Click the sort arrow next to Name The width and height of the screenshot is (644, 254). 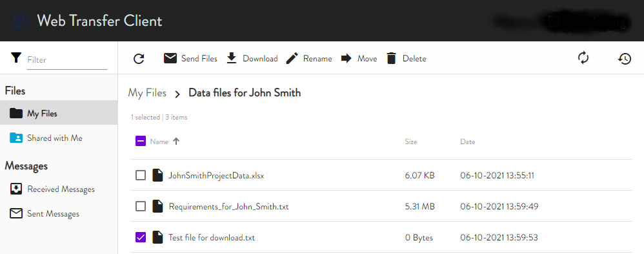click(176, 141)
